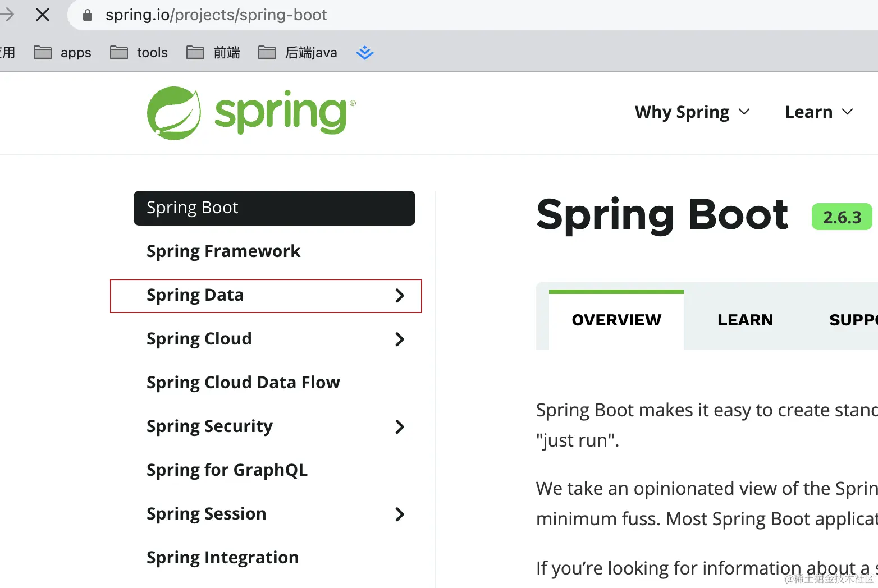Select Spring Boot in the sidebar
878x588 pixels.
click(275, 208)
